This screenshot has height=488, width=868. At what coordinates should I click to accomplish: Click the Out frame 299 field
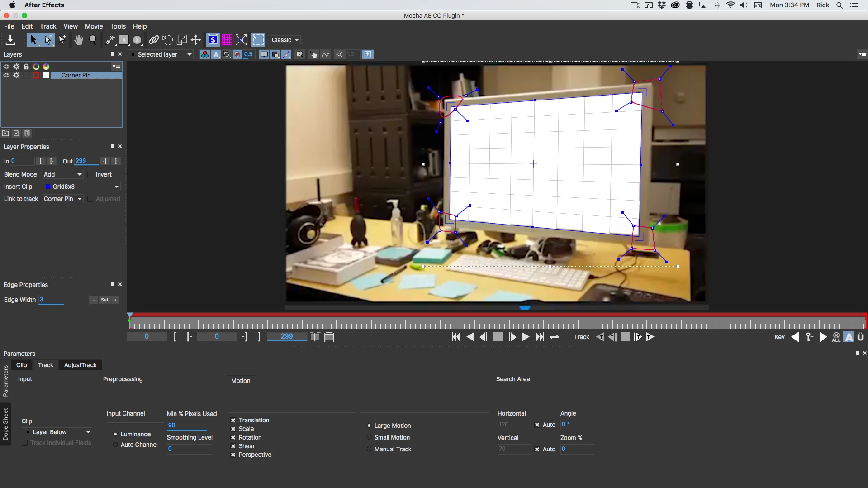87,161
